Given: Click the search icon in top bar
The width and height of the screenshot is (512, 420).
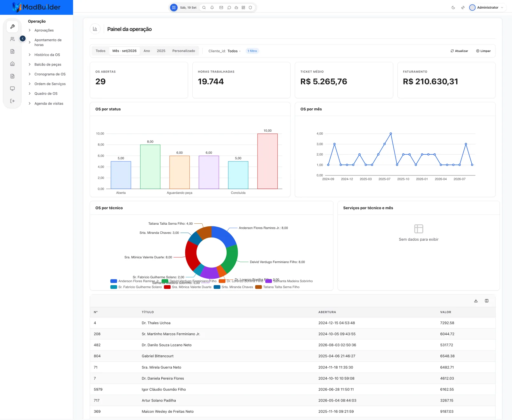Looking at the screenshot, I should (204, 8).
